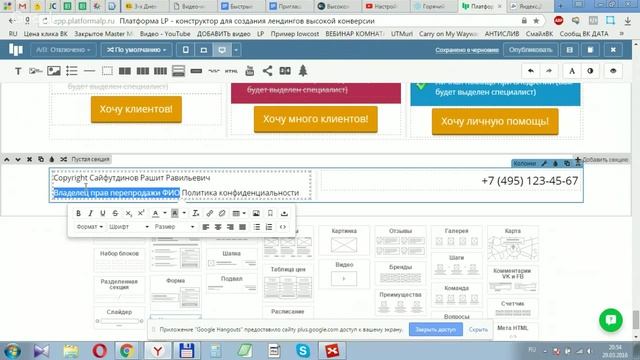This screenshot has height=360, width=640.
Task: Move section up with arrow icon
Action: [7, 160]
